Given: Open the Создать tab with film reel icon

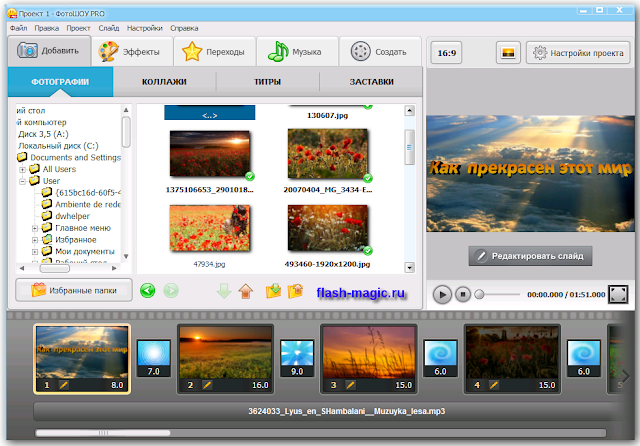Looking at the screenshot, I should click(380, 52).
